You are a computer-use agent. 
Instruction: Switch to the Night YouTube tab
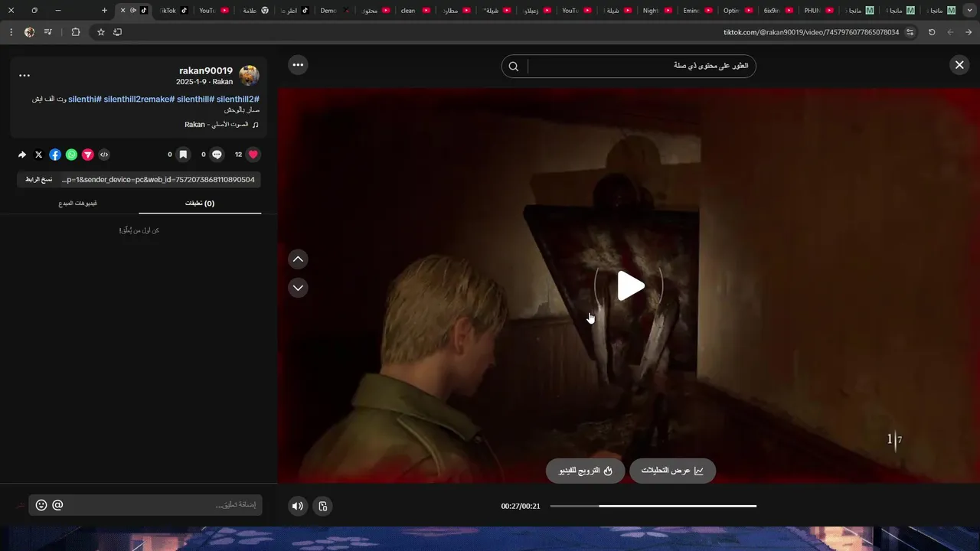(656, 11)
